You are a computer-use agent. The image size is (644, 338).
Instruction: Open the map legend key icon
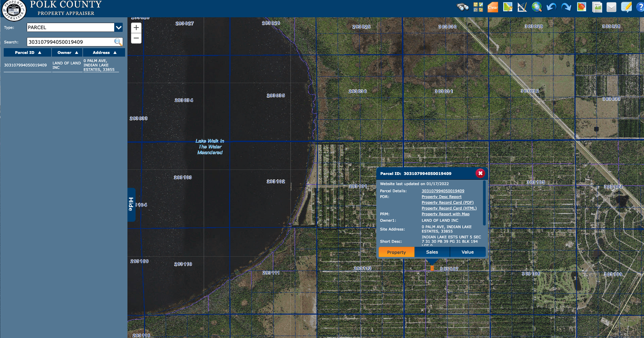pyautogui.click(x=508, y=7)
